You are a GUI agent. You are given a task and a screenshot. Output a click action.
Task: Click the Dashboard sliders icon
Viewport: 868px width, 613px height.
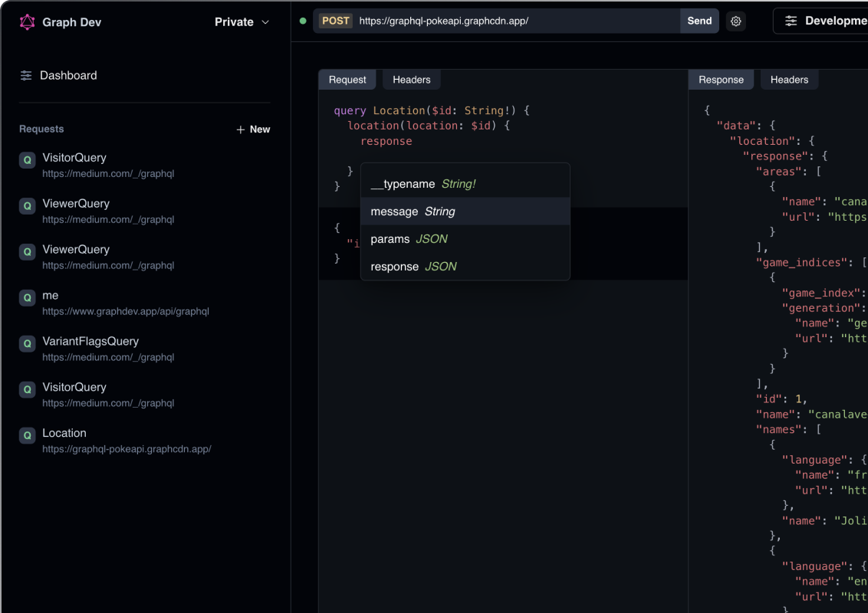[26, 76]
